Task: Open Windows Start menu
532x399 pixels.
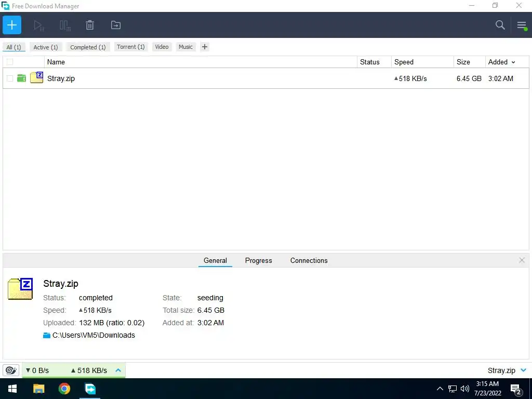Action: [x=12, y=389]
